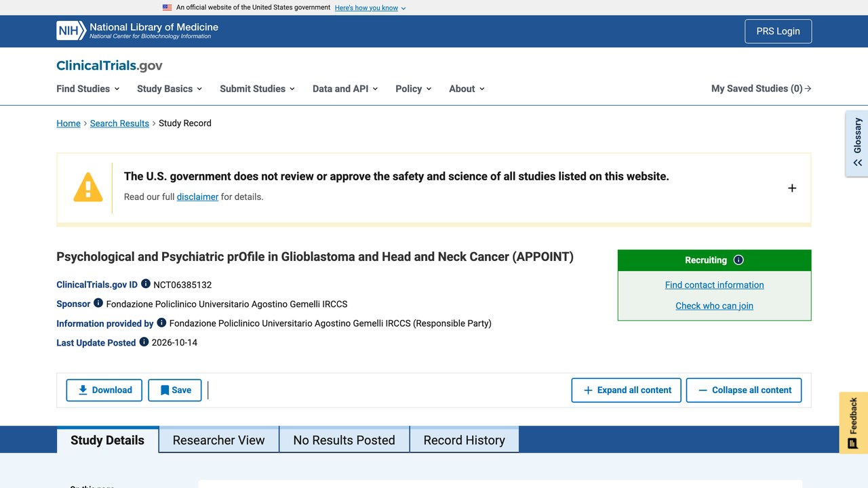Open the Data and API dropdown menu

click(345, 89)
